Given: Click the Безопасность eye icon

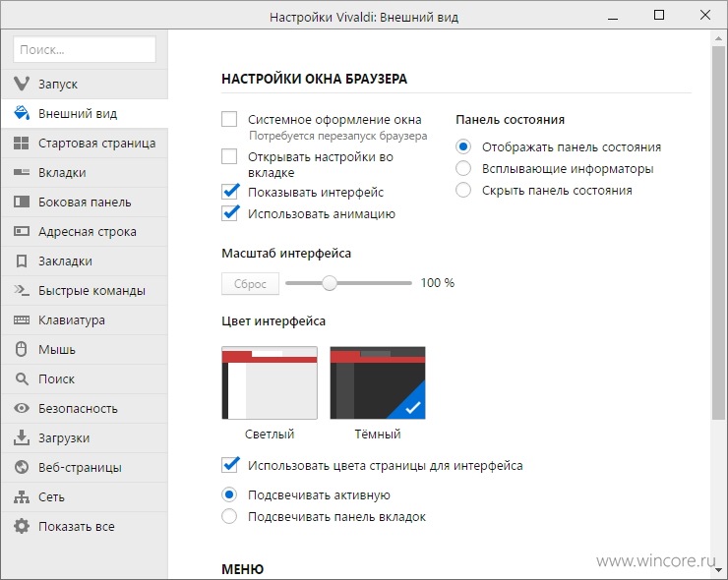Looking at the screenshot, I should [22, 408].
